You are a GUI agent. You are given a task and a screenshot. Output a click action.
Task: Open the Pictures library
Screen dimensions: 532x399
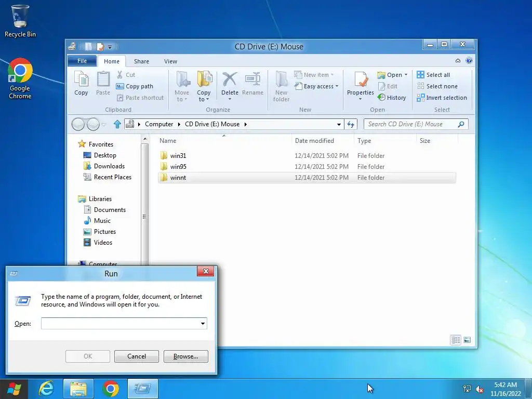pos(100,231)
